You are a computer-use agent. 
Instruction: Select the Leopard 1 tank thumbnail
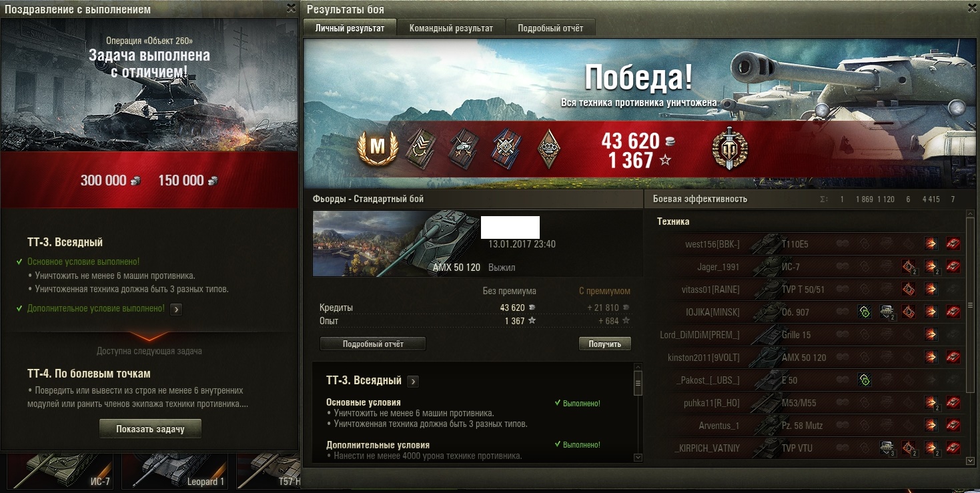point(175,472)
